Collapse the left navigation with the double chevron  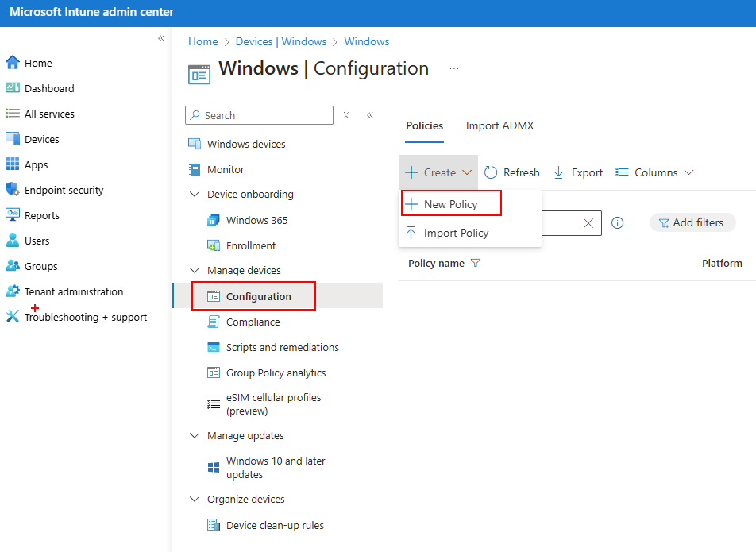tap(161, 38)
